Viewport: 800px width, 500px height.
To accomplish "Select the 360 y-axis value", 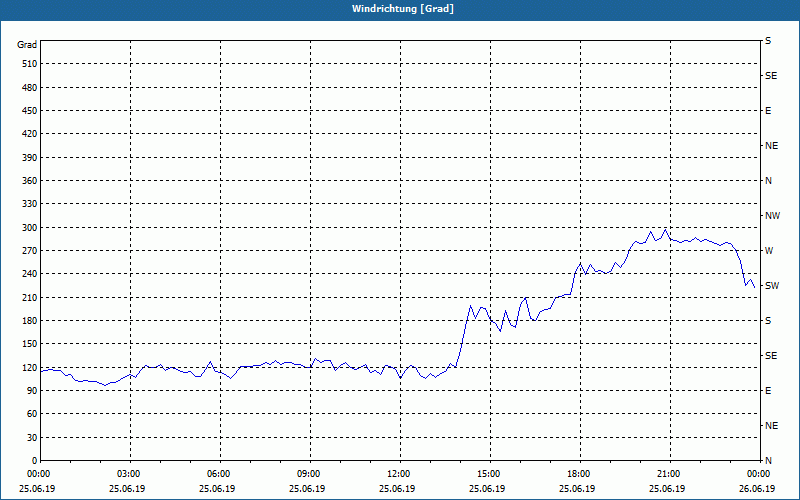I will [30, 181].
